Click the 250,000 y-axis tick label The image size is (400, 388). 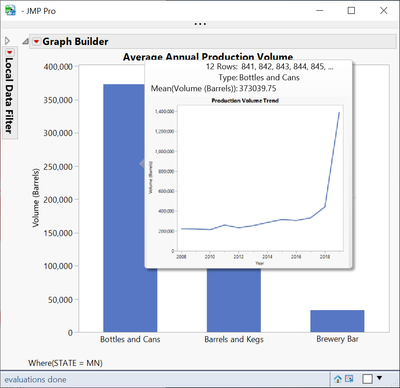point(58,166)
